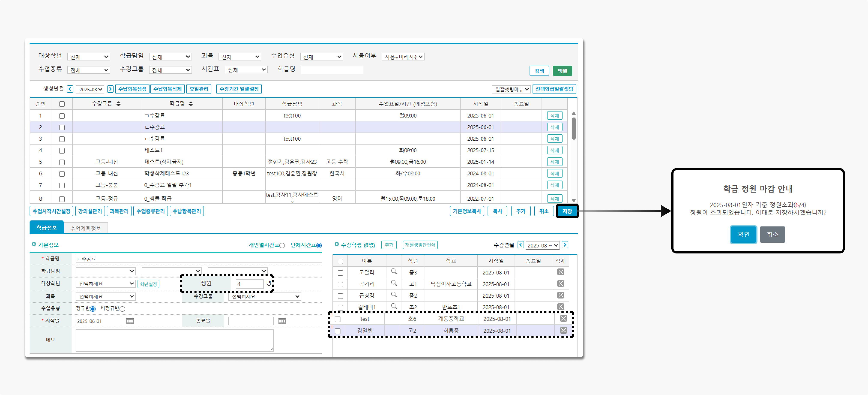Image resolution: width=868 pixels, height=395 pixels.
Task: Switch to the 수업계획정보 tab
Action: coord(86,228)
